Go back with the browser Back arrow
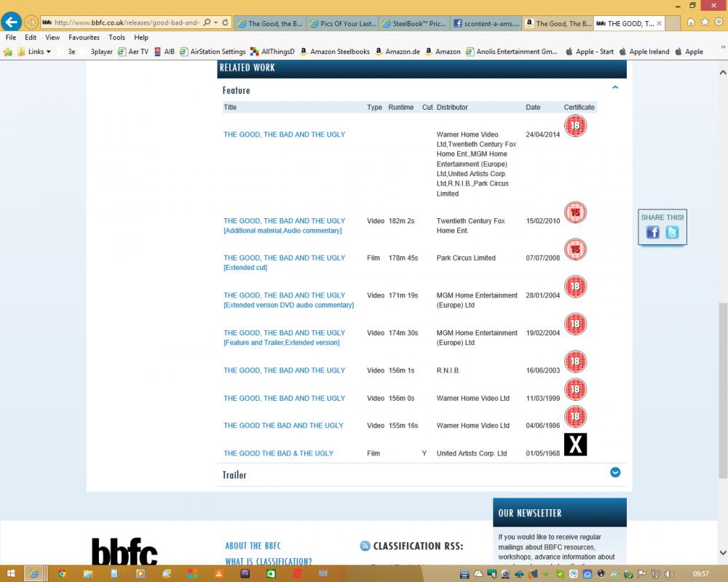728x582 pixels. click(11, 22)
